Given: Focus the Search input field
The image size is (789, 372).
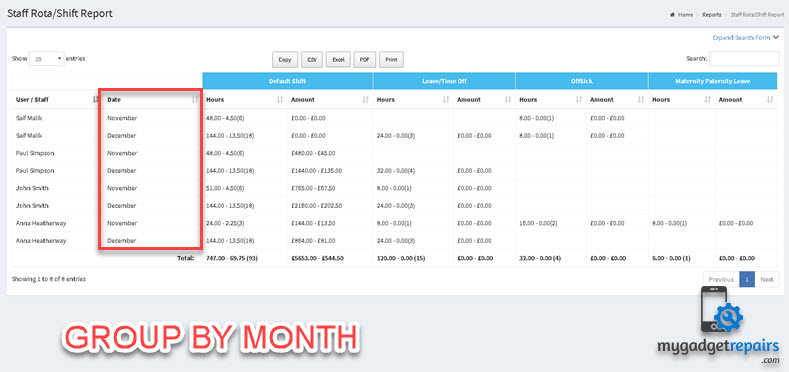Looking at the screenshot, I should tap(744, 58).
